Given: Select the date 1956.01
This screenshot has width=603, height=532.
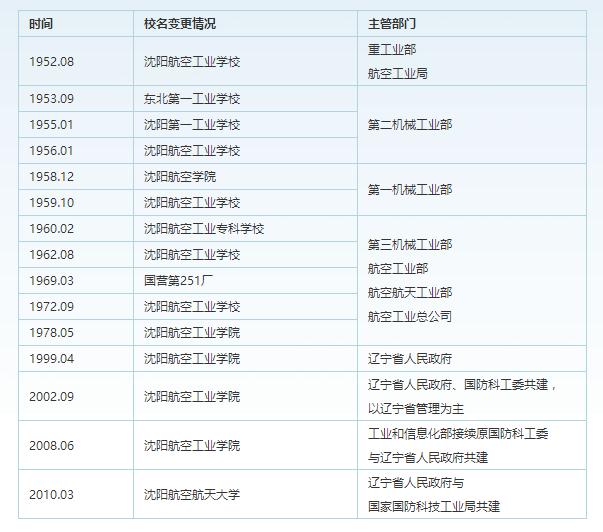Looking at the screenshot, I should 51,150.
